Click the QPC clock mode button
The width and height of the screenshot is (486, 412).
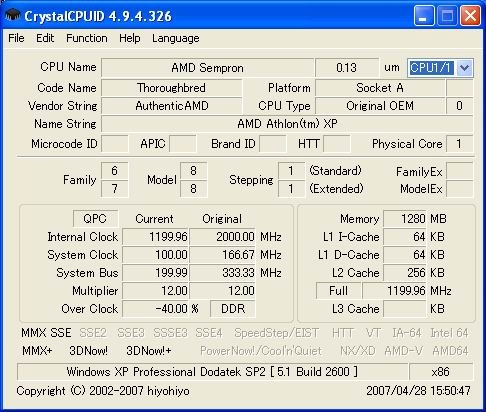coord(95,219)
